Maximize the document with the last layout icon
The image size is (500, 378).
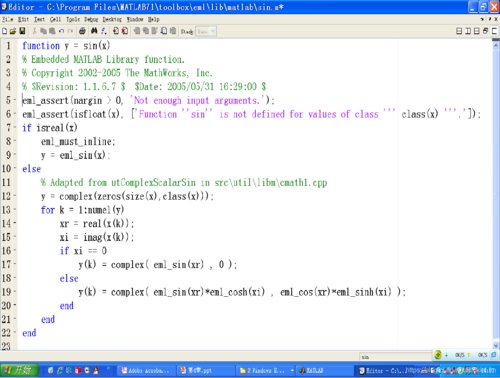coord(495,31)
